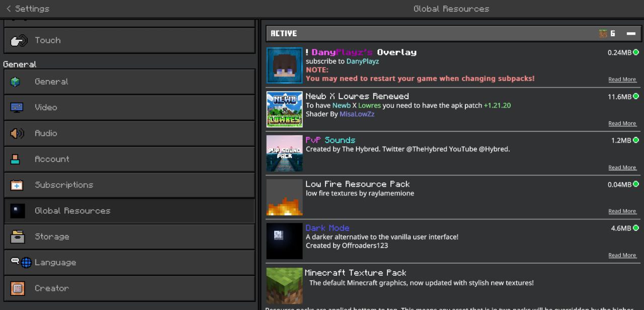Select the Global Resources sidebar icon
This screenshot has width=644, height=310.
click(x=18, y=211)
